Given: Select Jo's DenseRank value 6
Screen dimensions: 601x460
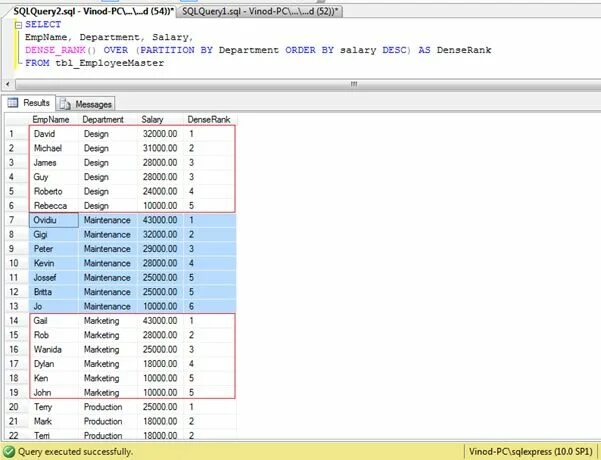Looking at the screenshot, I should click(x=210, y=306).
